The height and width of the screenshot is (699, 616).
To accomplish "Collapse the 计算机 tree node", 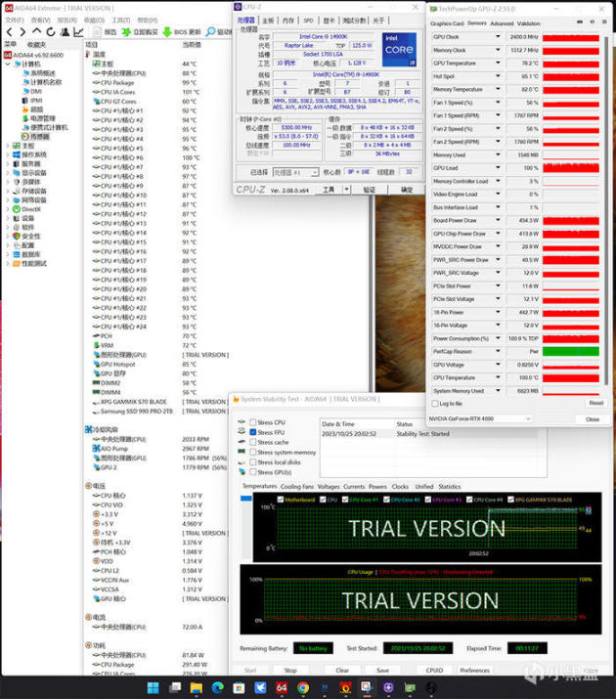I will tap(8, 64).
